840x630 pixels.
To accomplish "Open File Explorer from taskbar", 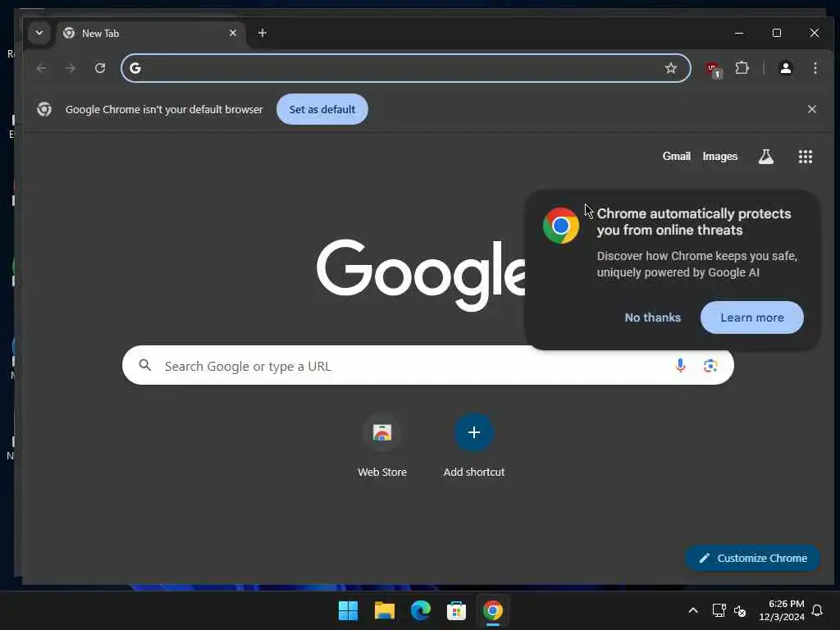I will [x=384, y=610].
